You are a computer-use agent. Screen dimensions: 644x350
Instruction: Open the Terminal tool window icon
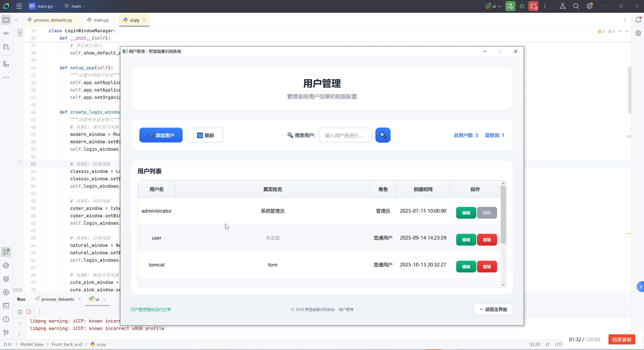point(6,305)
